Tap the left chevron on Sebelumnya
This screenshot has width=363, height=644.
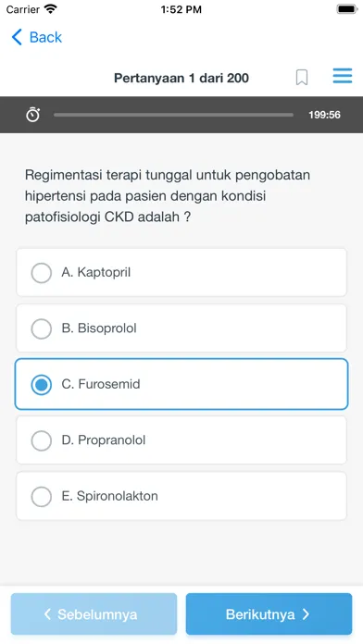(47, 614)
